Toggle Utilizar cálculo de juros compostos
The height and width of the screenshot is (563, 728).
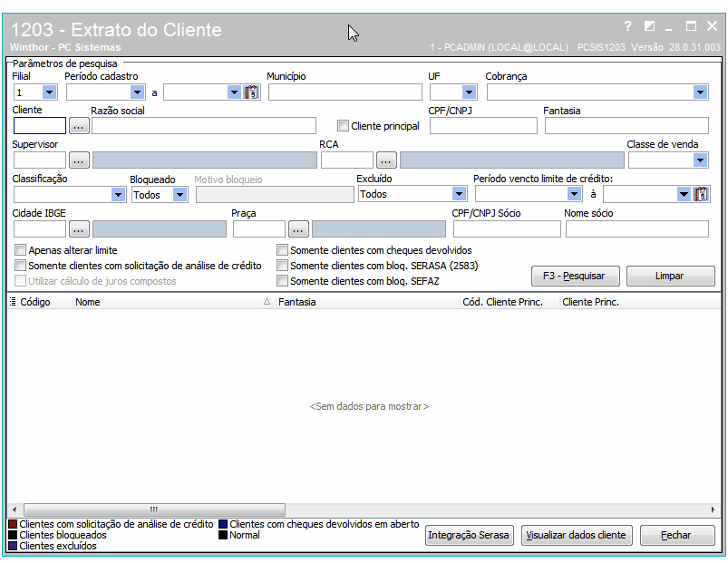click(x=20, y=281)
